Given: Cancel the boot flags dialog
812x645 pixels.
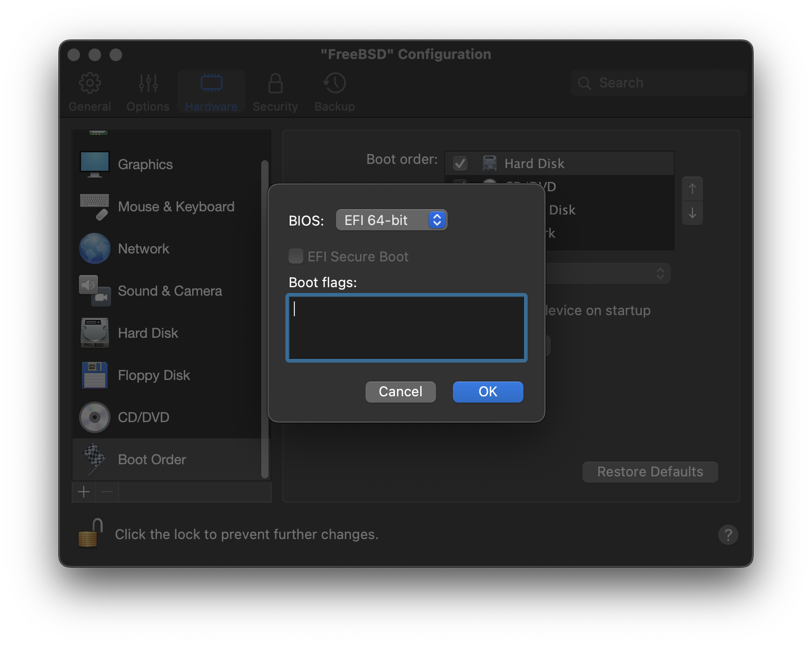Looking at the screenshot, I should tap(400, 392).
